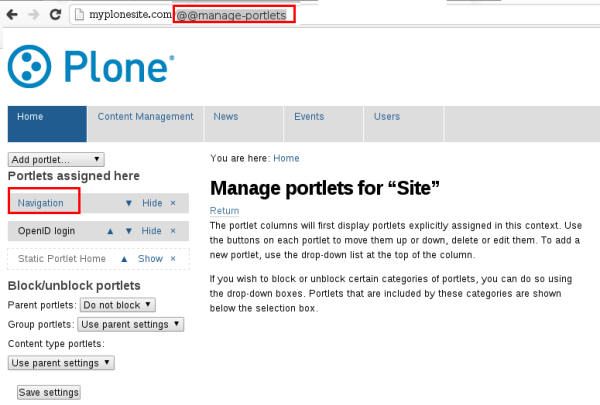600x405 pixels.
Task: Click the "Parent portlets:" label
Action: (42, 305)
